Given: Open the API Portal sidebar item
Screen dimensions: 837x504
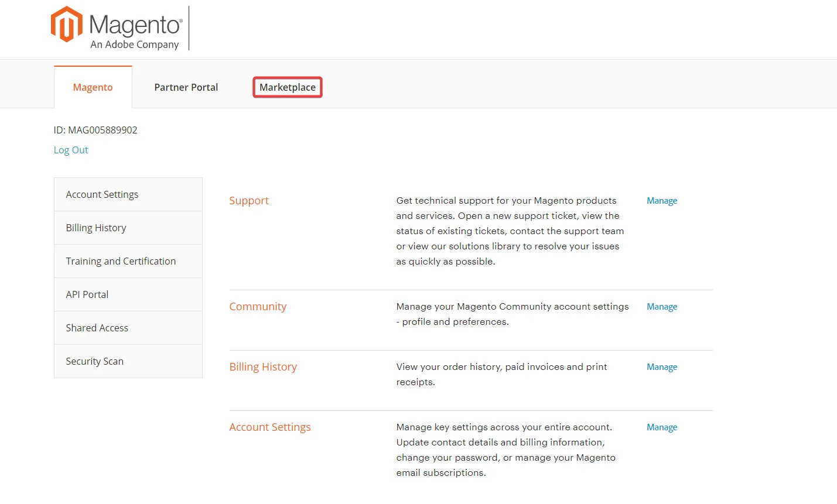Looking at the screenshot, I should (x=128, y=294).
